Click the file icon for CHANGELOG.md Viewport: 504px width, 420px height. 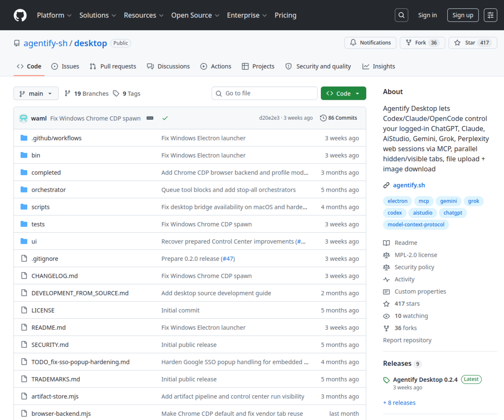[24, 275]
